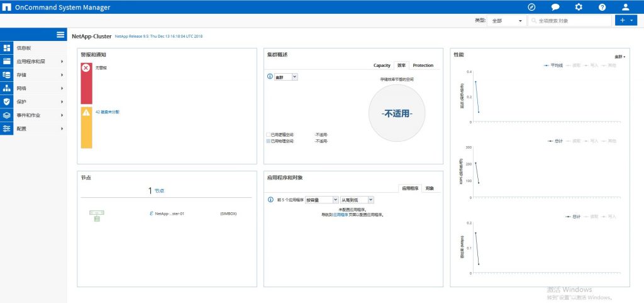Open 信息板 in the sidebar
644x303 pixels.
click(24, 48)
